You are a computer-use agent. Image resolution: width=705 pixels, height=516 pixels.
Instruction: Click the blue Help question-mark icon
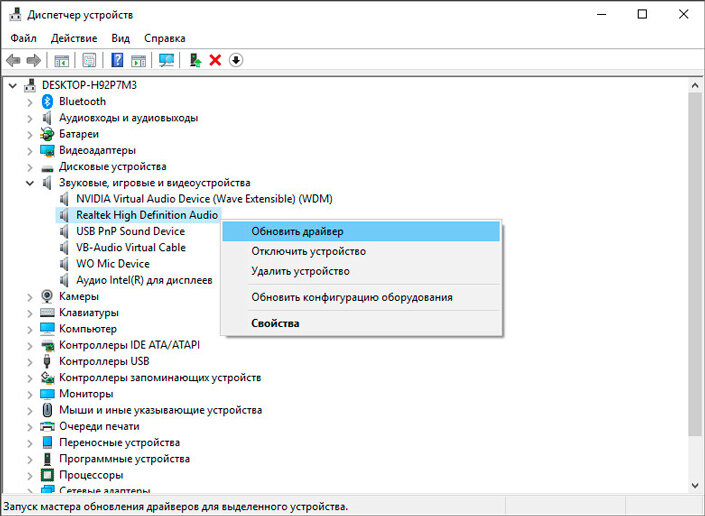[117, 60]
